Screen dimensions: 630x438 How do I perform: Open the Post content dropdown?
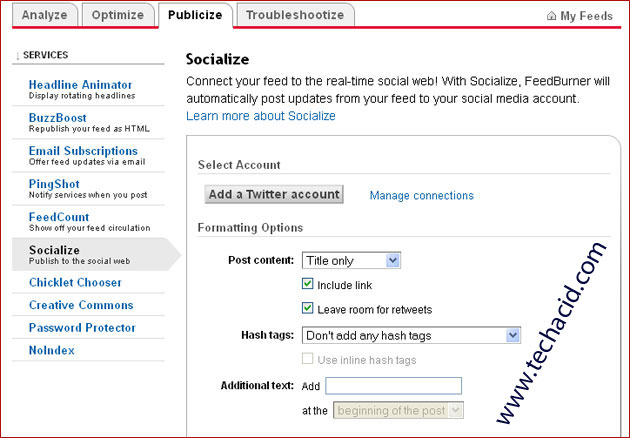(351, 261)
